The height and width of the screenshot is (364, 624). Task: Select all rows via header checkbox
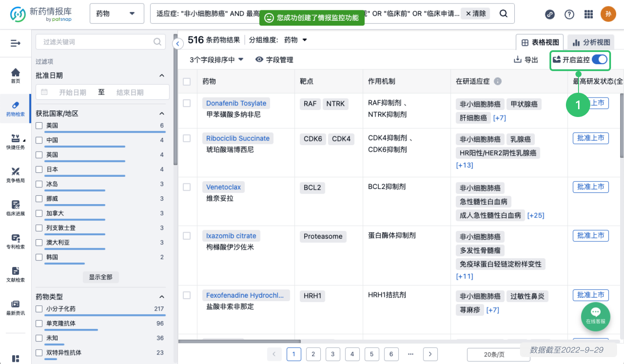(x=187, y=81)
